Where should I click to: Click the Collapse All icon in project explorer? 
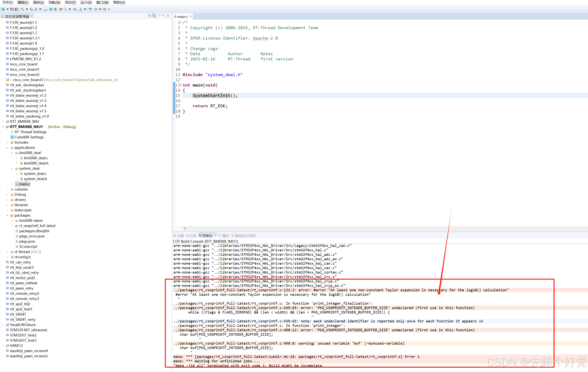click(x=150, y=16)
